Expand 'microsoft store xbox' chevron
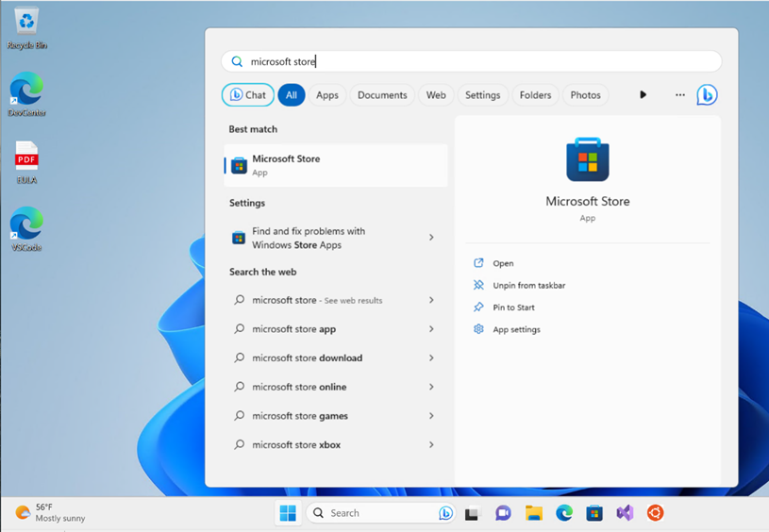The image size is (769, 532). pos(431,444)
